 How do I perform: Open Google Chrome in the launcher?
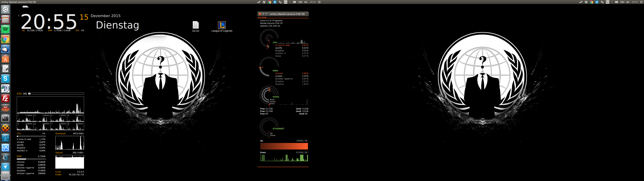pos(5,39)
